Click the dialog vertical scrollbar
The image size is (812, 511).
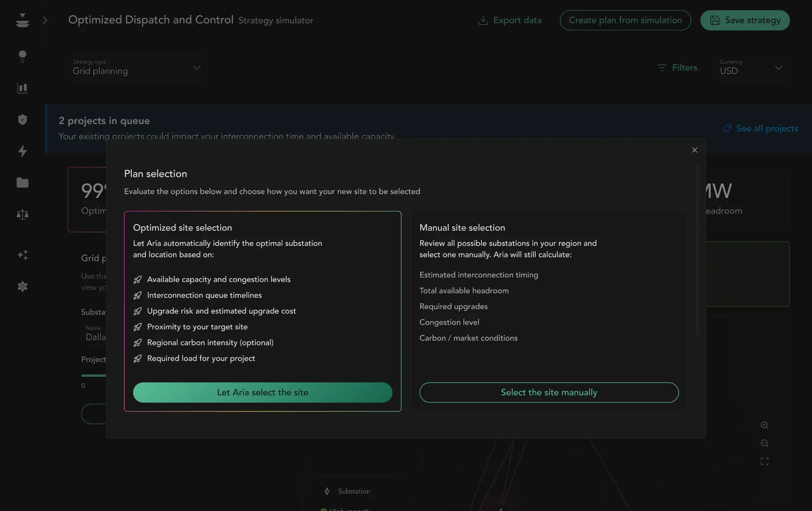click(x=697, y=250)
